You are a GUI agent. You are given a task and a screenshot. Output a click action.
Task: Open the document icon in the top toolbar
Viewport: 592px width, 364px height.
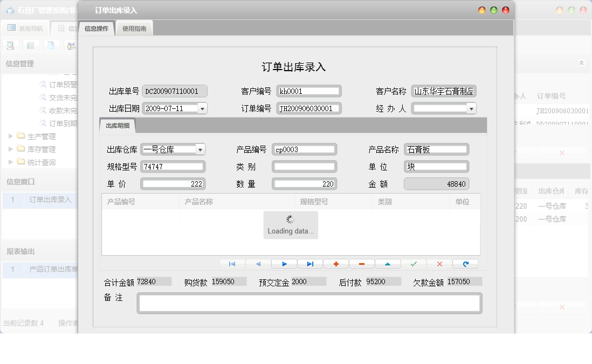pyautogui.click(x=51, y=45)
